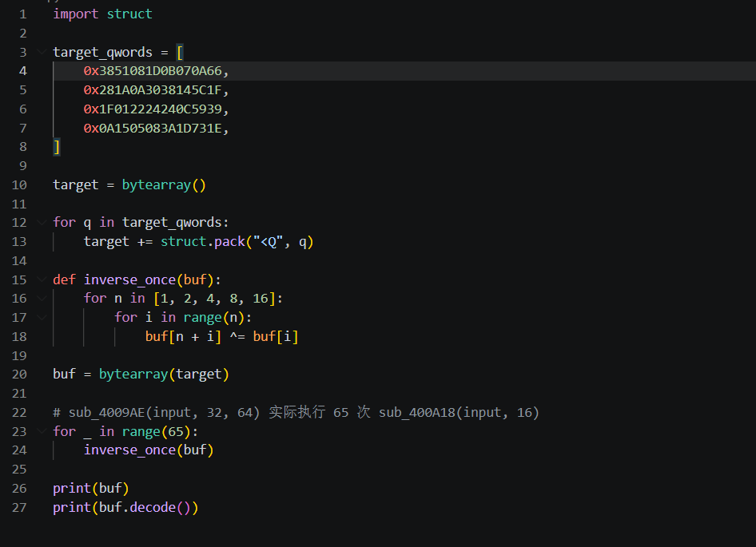756x547 pixels.
Task: Select line number 13 in the gutter
Action: [x=19, y=241]
